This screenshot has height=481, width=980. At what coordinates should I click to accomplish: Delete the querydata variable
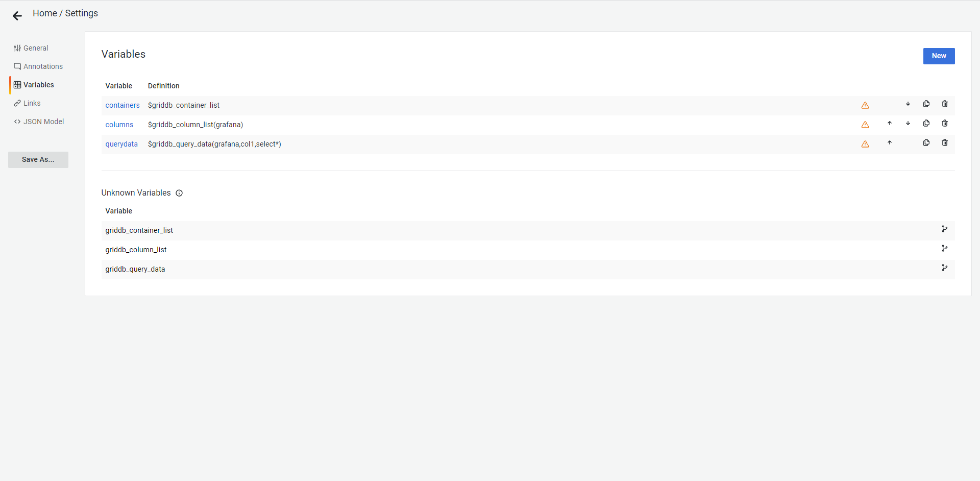click(x=944, y=143)
